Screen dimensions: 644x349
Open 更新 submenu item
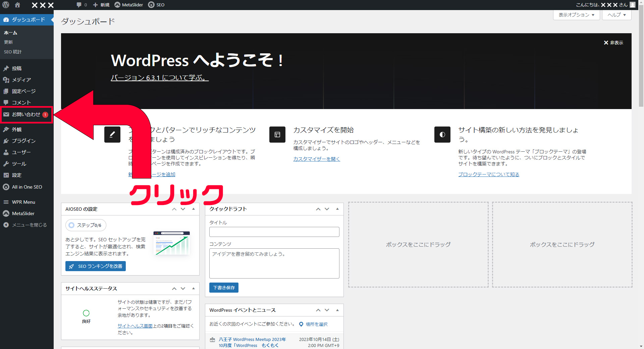click(8, 42)
